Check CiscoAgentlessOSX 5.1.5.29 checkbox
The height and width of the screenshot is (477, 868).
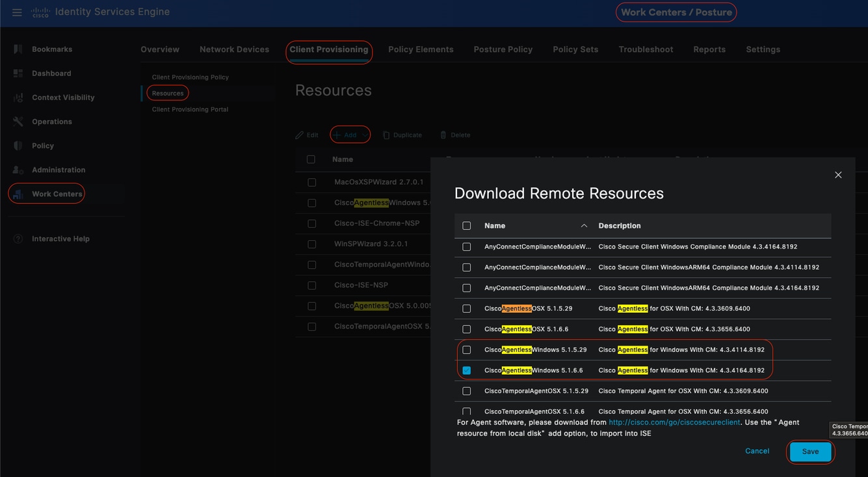(x=466, y=308)
